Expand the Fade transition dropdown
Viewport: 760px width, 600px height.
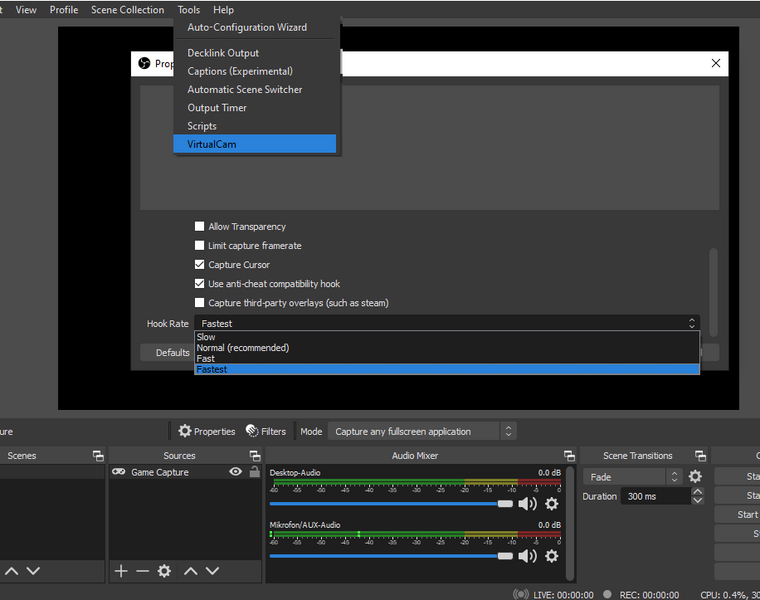(634, 477)
